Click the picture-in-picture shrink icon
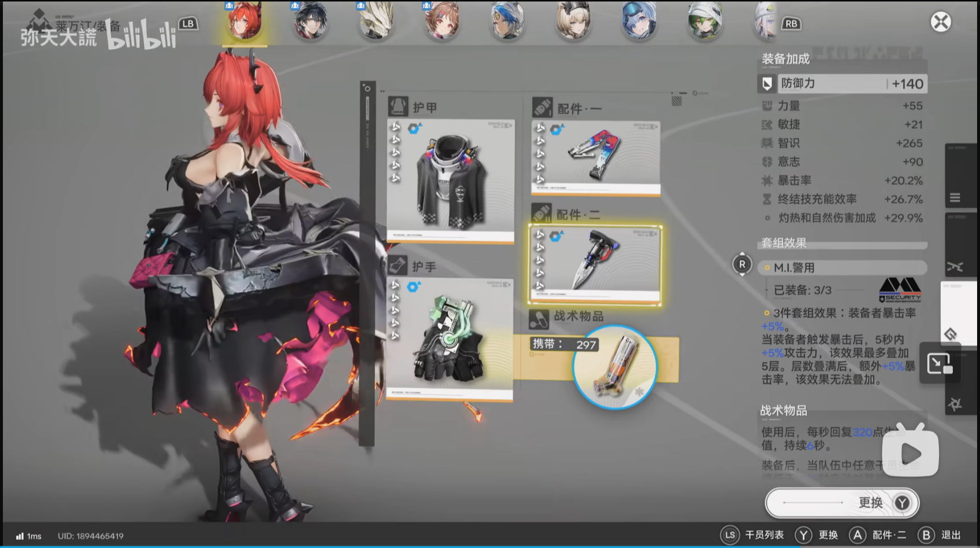 click(x=940, y=363)
